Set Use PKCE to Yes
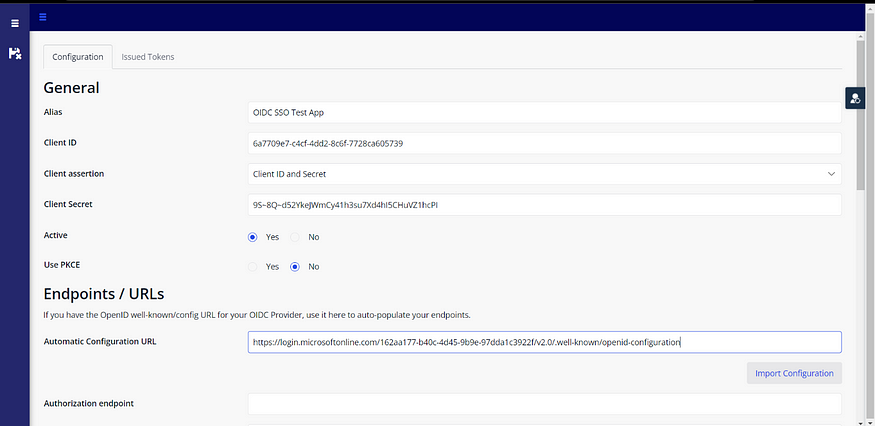 pos(253,266)
